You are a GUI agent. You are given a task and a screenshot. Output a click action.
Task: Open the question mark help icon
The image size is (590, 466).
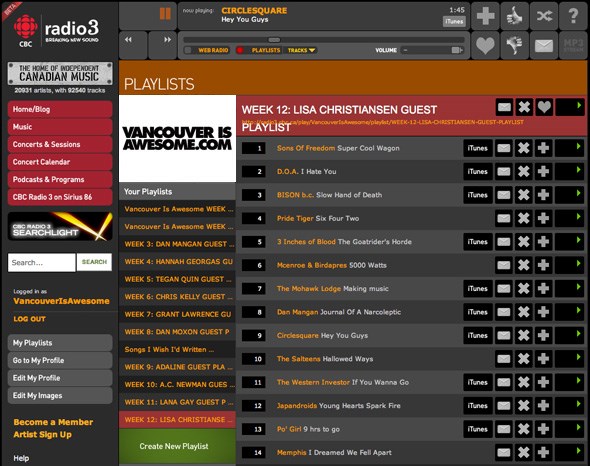[x=573, y=16]
